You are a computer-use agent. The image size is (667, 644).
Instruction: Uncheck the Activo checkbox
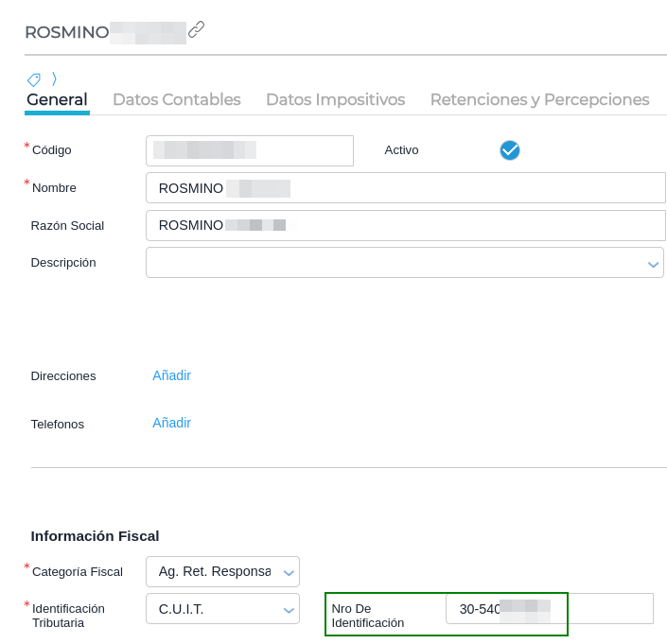click(x=510, y=150)
